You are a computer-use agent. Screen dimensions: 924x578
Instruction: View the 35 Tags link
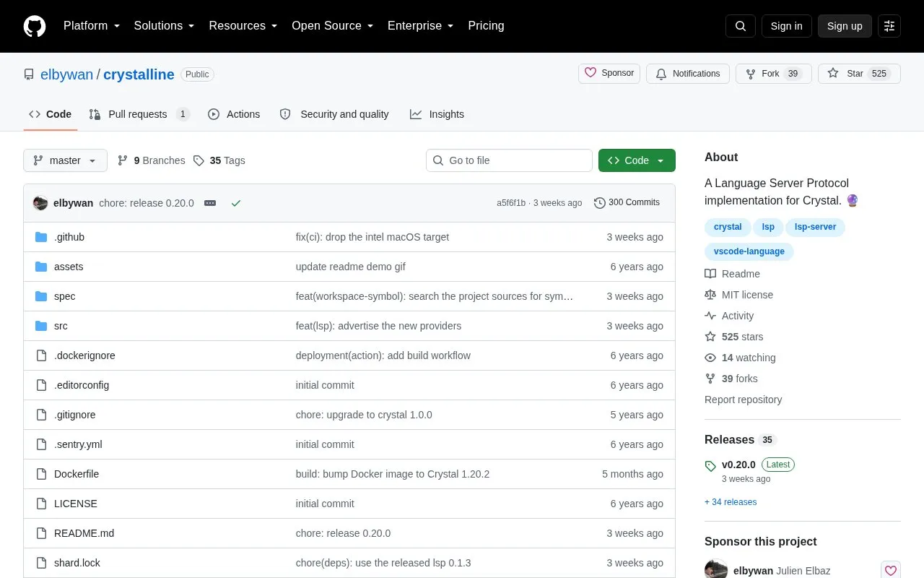pyautogui.click(x=219, y=160)
